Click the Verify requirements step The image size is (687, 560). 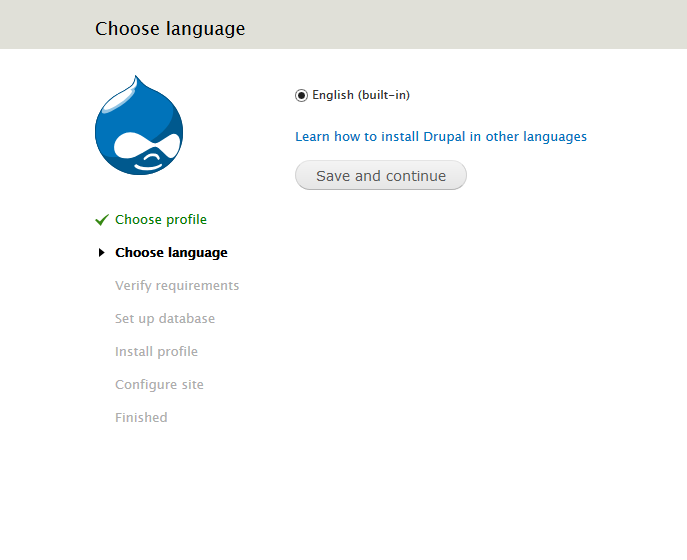[177, 286]
